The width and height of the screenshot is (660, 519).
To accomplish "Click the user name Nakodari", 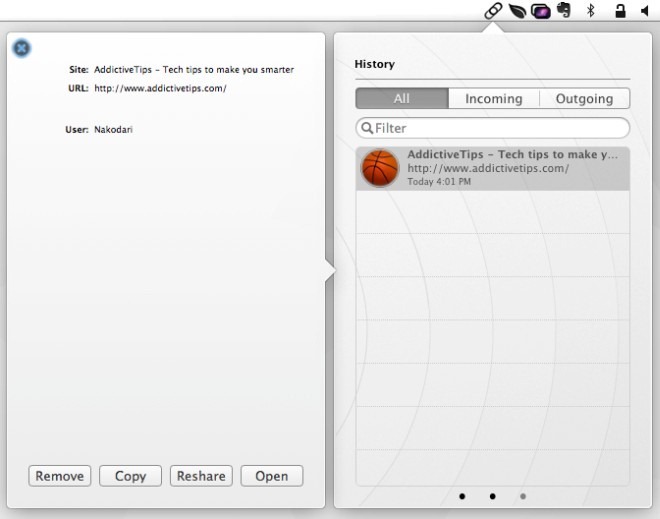I will [113, 130].
